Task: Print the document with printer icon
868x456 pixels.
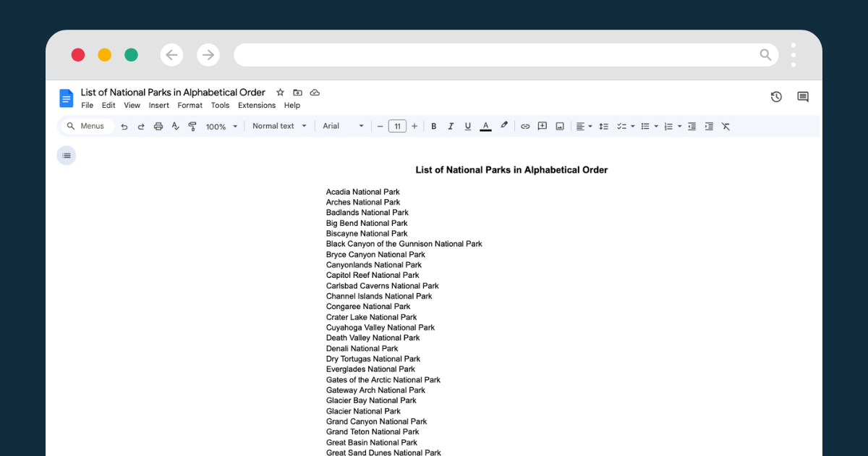Action: click(x=158, y=127)
